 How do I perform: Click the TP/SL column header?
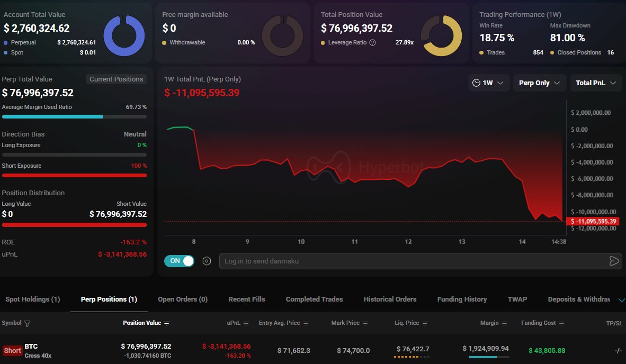coord(614,323)
